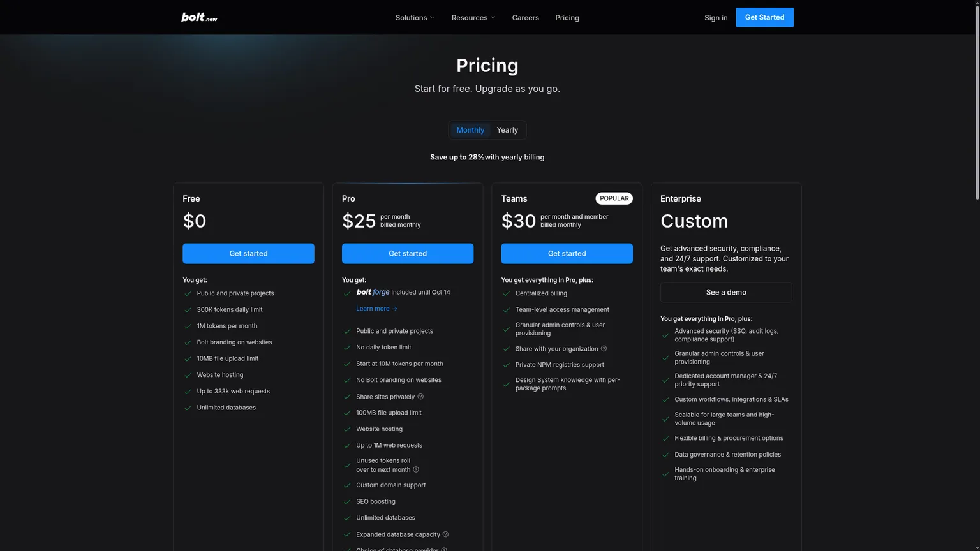View info about Expanded database capacity
Viewport: 980px width, 551px height.
(x=446, y=534)
